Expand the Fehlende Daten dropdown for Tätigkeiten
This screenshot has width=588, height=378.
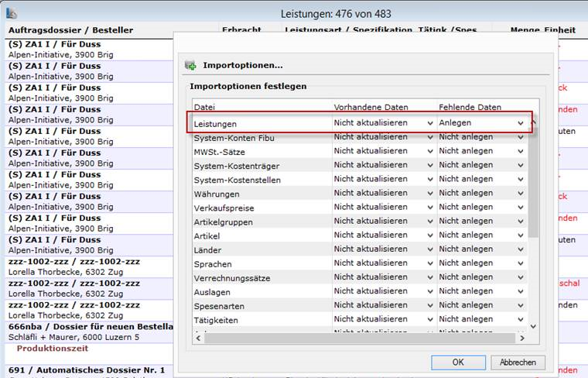coord(521,320)
